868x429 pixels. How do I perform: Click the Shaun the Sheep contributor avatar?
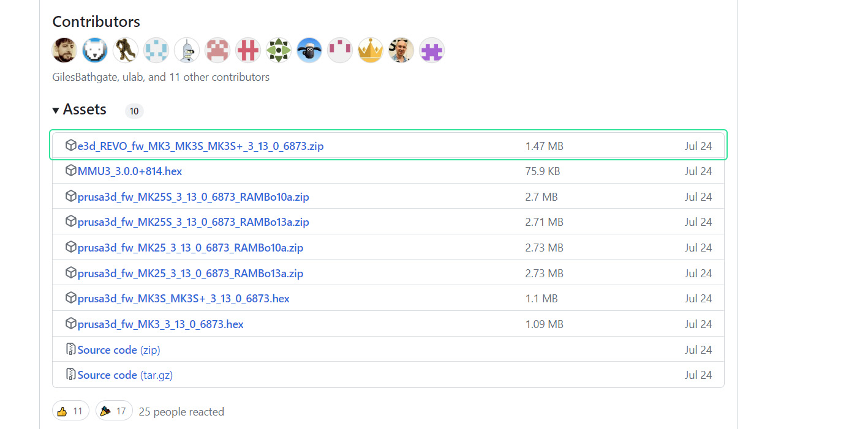pos(309,50)
